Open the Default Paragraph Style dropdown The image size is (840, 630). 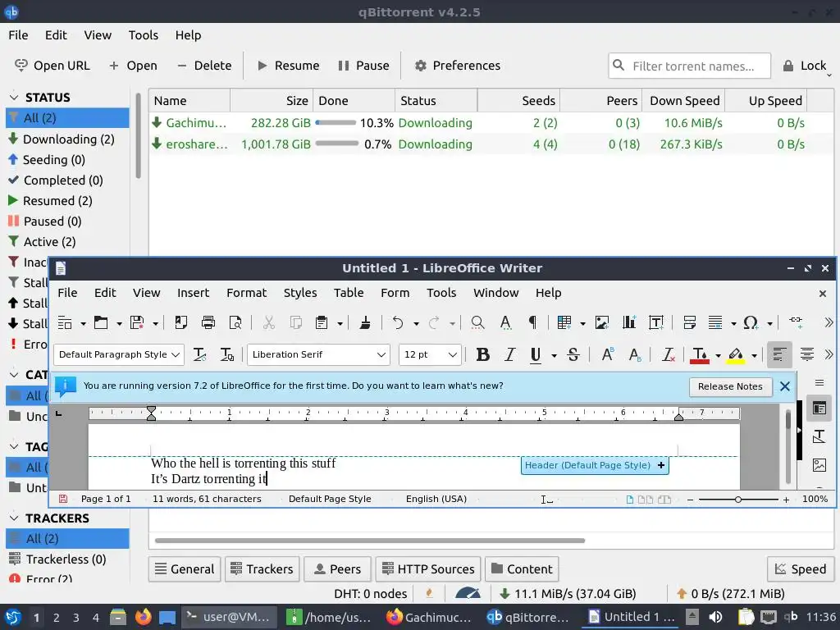[176, 354]
